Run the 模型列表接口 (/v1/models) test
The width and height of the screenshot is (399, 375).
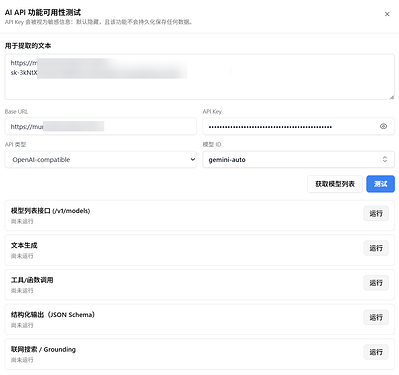pos(376,214)
